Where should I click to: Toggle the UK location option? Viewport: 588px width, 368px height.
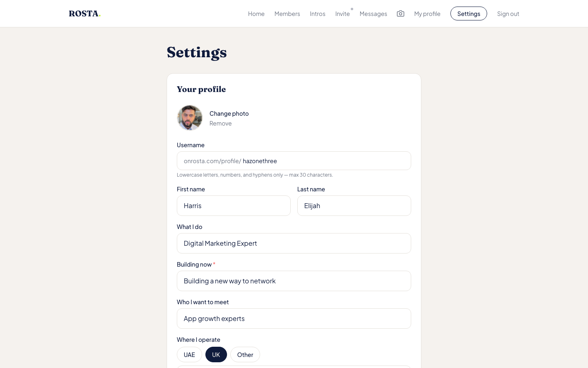tap(216, 355)
